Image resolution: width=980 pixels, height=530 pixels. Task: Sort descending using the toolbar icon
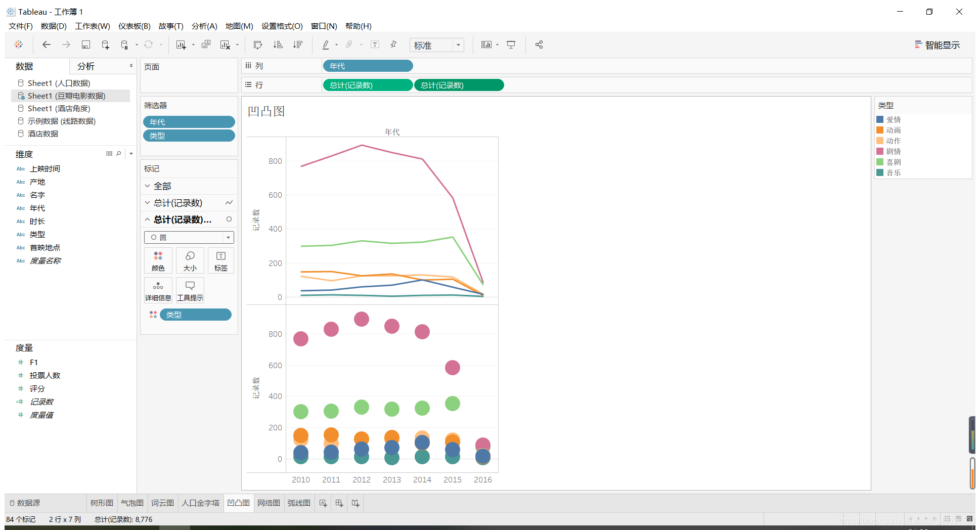(298, 45)
